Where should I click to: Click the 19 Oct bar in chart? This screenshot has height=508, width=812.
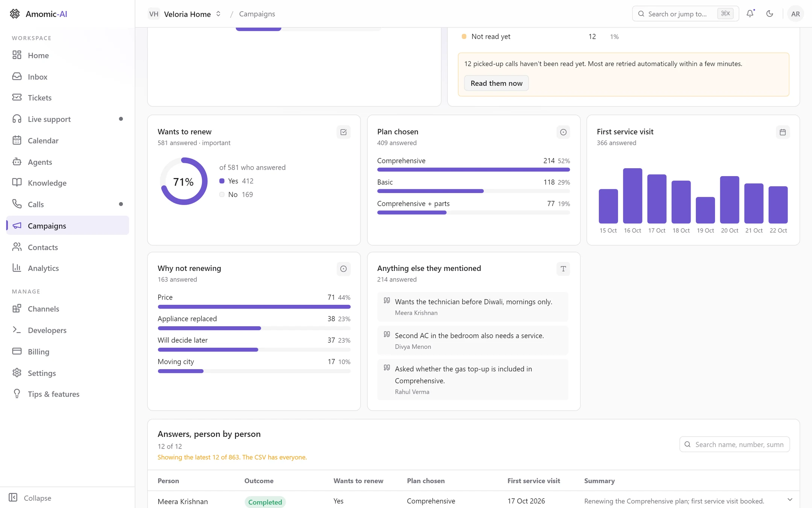[x=705, y=210]
